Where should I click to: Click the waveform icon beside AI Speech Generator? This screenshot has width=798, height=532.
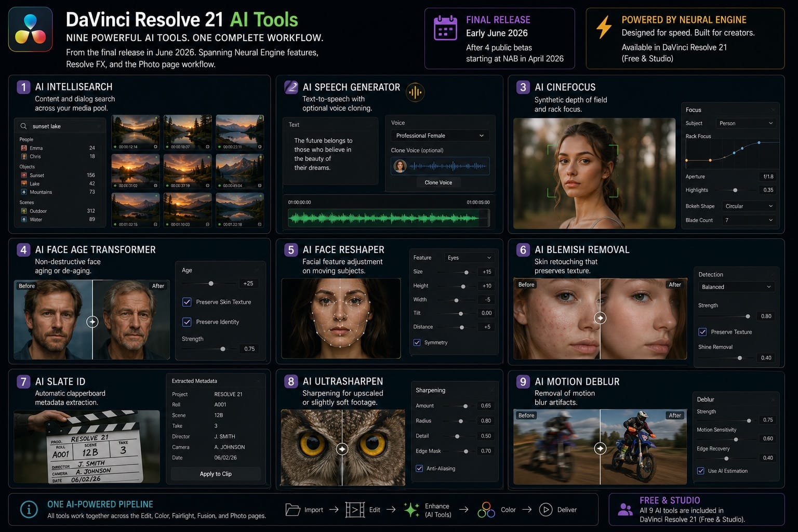pos(415,92)
